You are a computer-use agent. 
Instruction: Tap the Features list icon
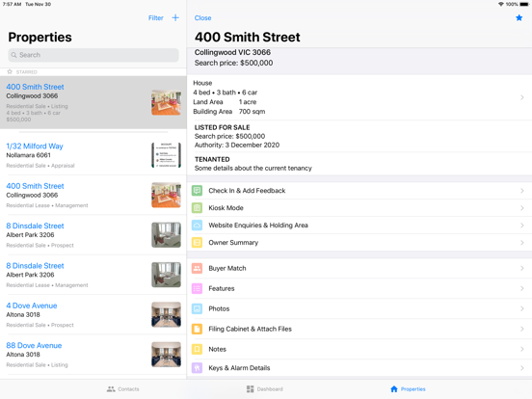197,288
